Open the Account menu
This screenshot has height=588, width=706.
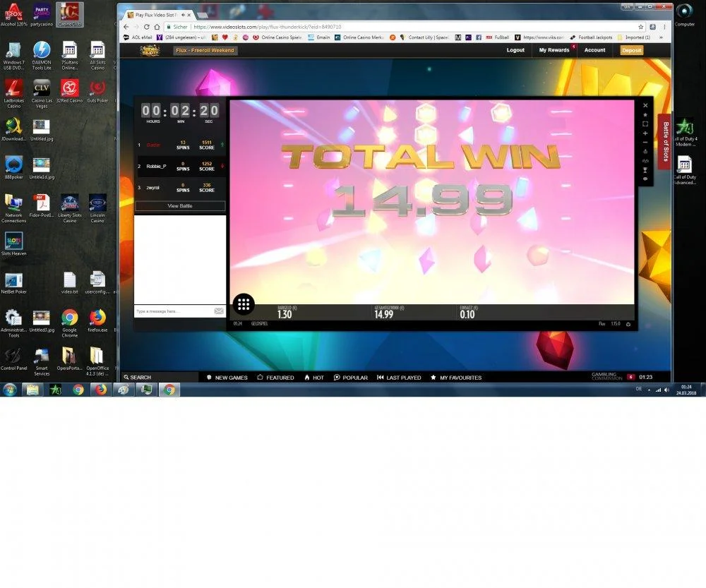(594, 50)
